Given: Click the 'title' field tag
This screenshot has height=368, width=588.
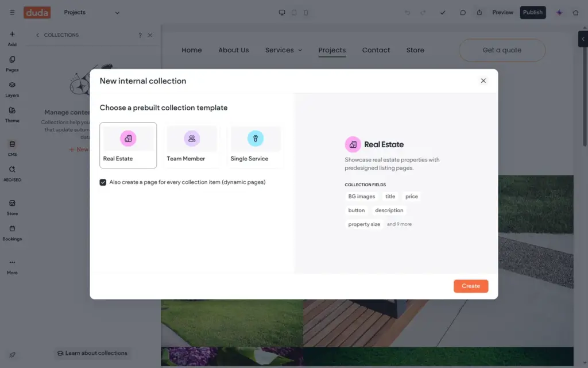Looking at the screenshot, I should [390, 197].
